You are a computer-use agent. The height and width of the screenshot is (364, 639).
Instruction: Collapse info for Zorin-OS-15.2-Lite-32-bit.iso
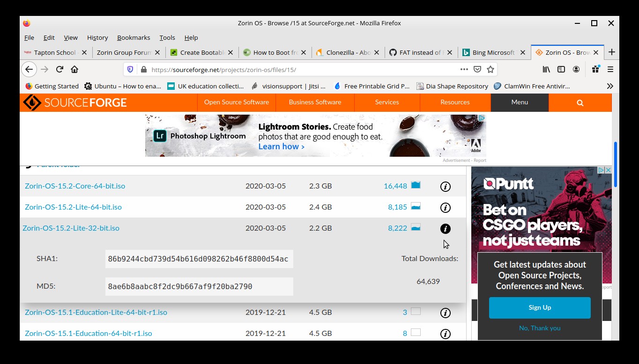click(445, 229)
